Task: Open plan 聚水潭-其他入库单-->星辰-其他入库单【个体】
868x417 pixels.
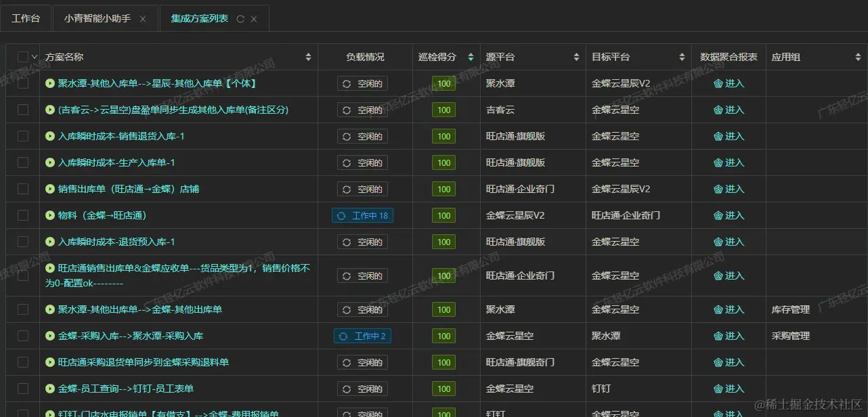Action: pos(157,83)
